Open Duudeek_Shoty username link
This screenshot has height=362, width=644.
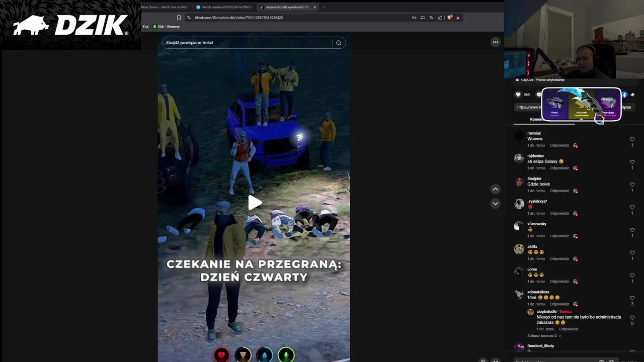(x=541, y=346)
